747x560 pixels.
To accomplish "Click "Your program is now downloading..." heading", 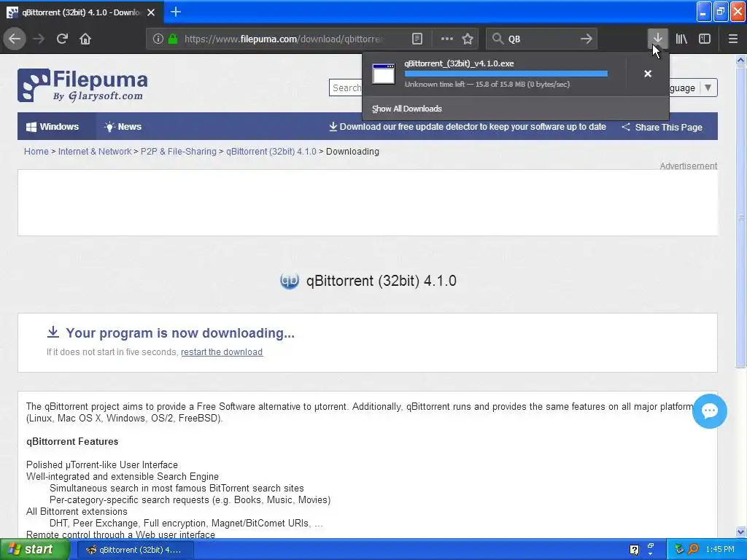I will click(180, 332).
